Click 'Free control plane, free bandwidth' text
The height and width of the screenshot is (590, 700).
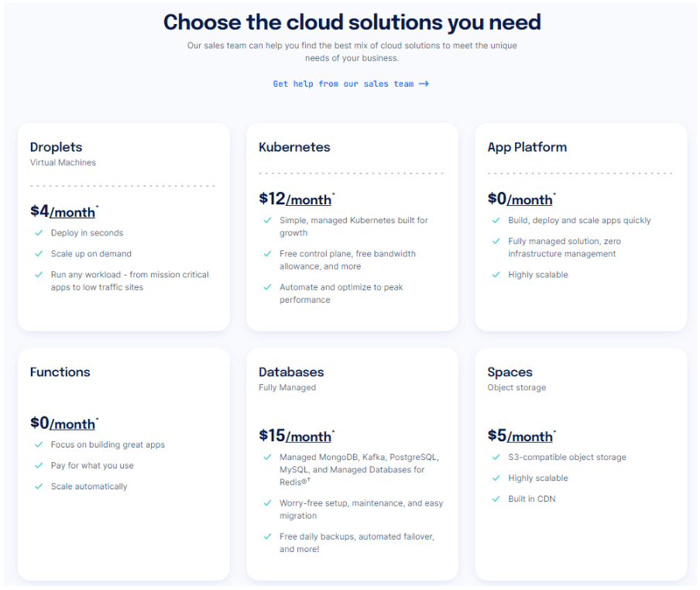348,260
